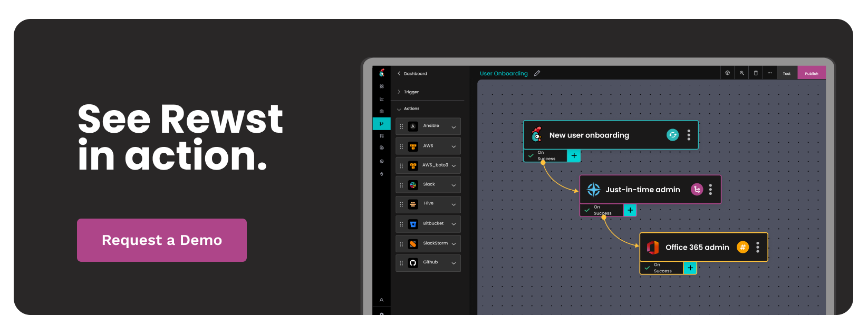868x335 pixels.
Task: Toggle On Success check under Office 365 admin
Action: (x=647, y=268)
